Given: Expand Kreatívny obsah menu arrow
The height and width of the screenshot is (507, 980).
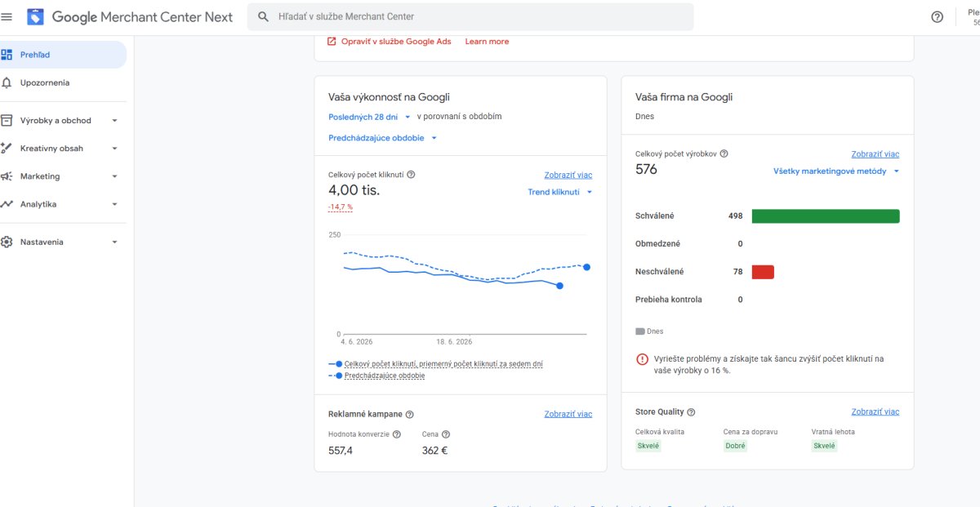Looking at the screenshot, I should click(114, 149).
